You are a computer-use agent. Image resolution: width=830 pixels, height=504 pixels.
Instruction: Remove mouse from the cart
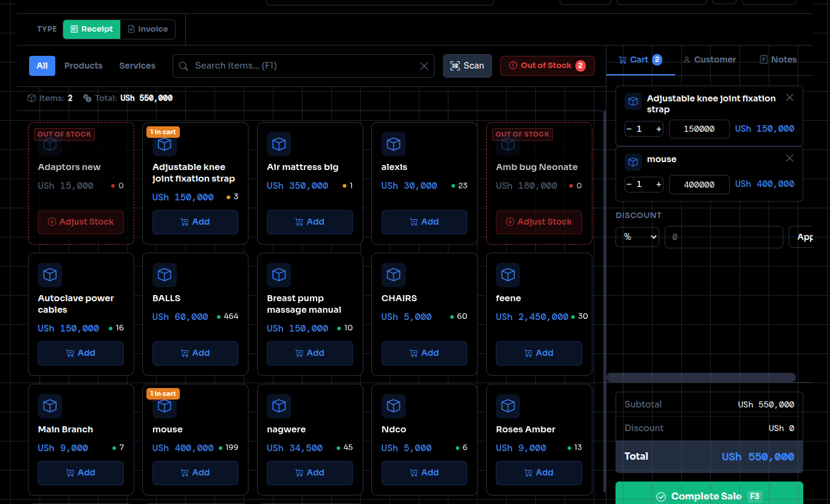[789, 158]
